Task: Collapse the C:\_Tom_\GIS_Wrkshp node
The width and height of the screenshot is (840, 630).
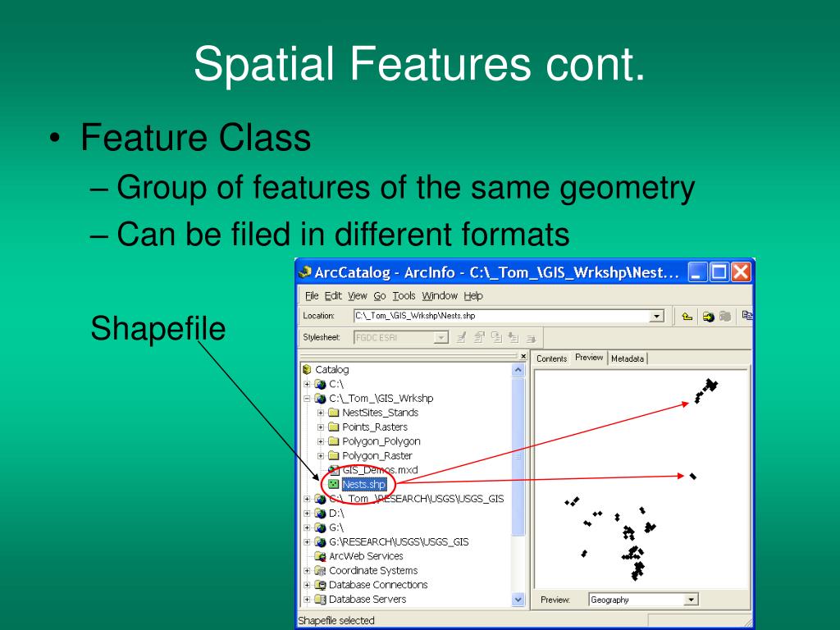Action: [x=307, y=399]
